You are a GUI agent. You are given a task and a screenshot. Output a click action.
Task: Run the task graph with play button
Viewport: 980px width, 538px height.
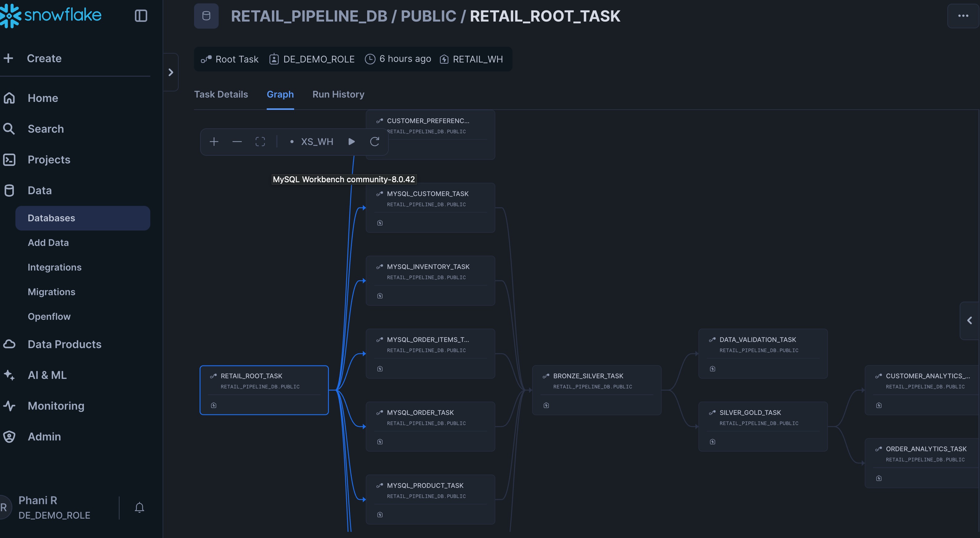coord(351,142)
